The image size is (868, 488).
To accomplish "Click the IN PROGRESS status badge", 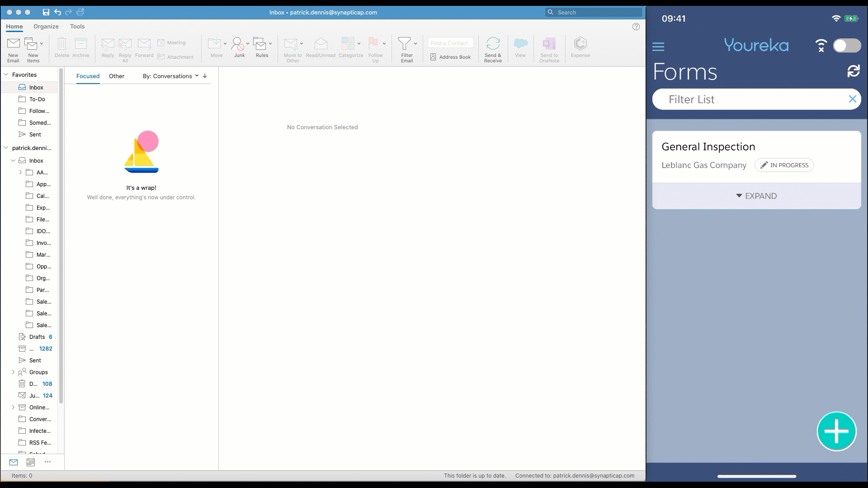I will point(784,165).
